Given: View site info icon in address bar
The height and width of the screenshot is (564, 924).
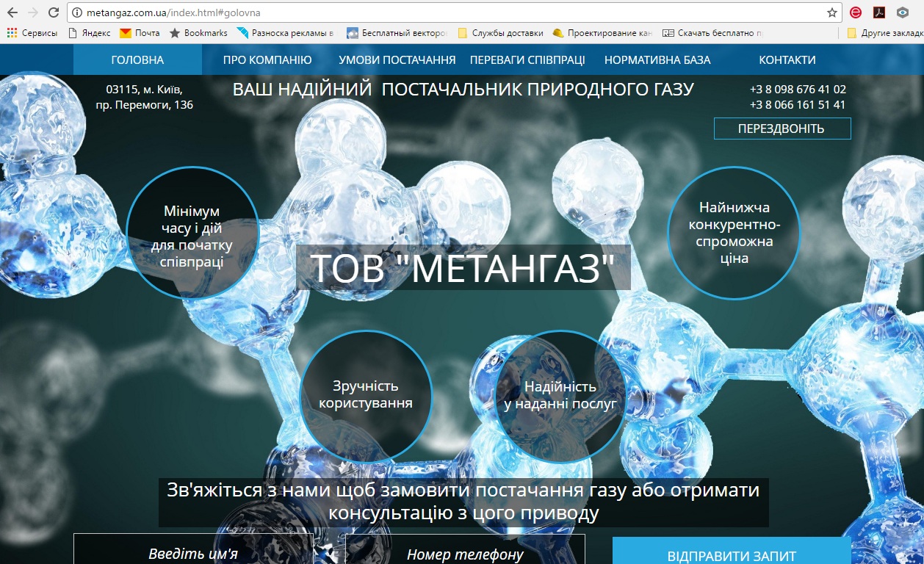Looking at the screenshot, I should pos(76,12).
